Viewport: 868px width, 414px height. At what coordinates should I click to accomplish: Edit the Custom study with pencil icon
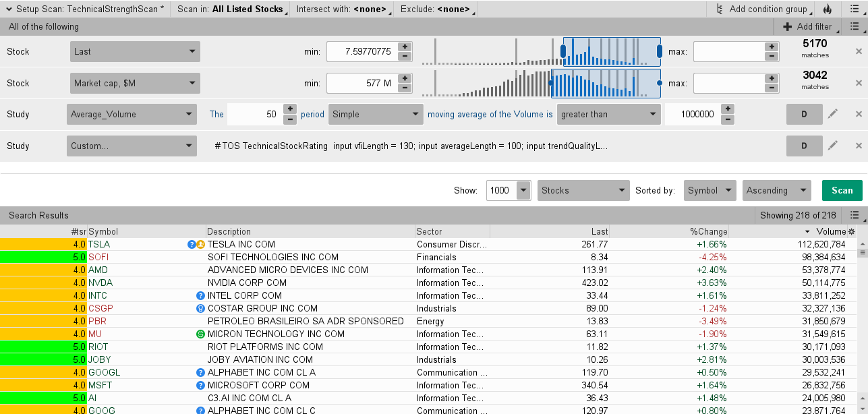pos(833,146)
